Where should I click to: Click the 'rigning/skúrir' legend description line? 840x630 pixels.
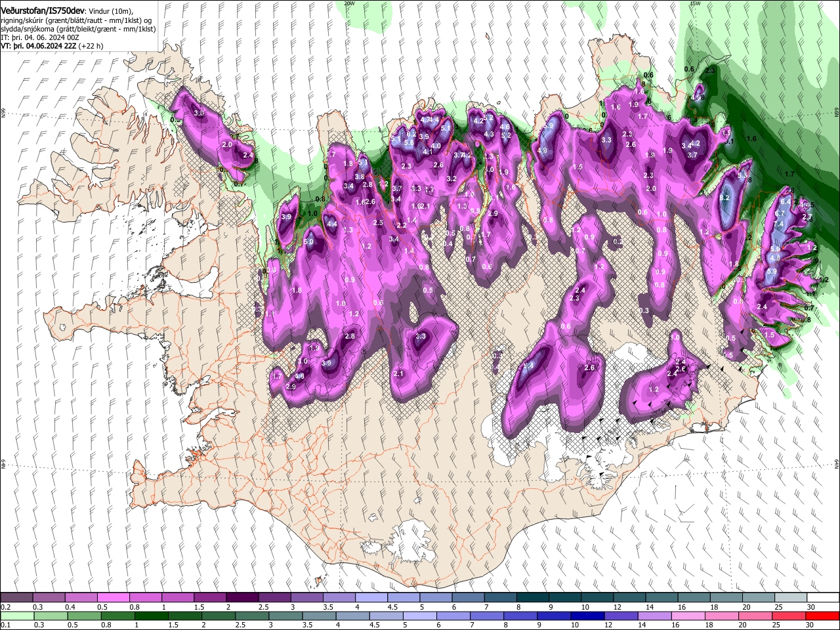tap(76, 20)
